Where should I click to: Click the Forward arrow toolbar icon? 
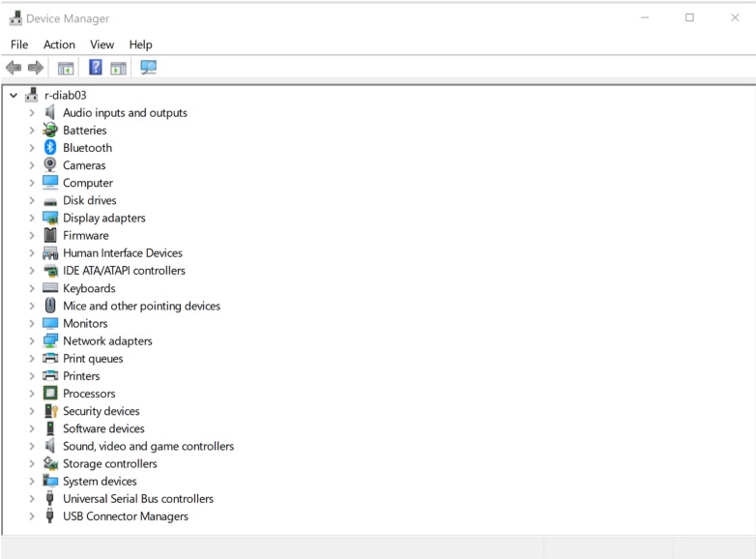click(36, 68)
